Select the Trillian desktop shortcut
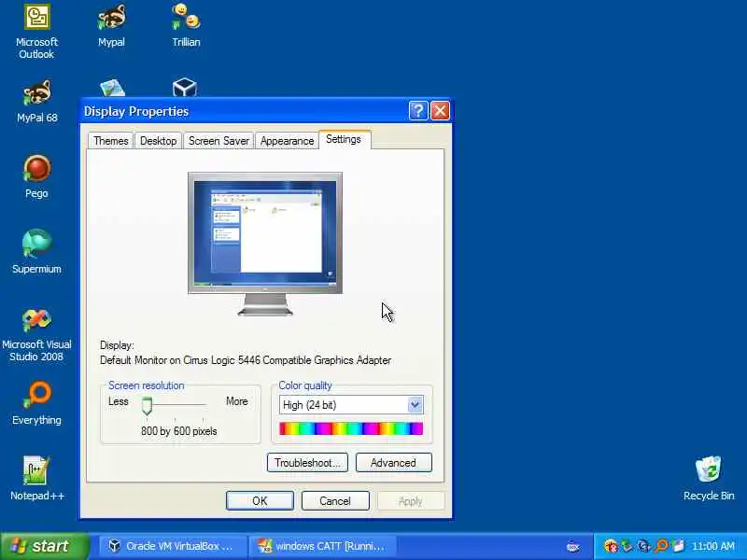 tap(186, 26)
